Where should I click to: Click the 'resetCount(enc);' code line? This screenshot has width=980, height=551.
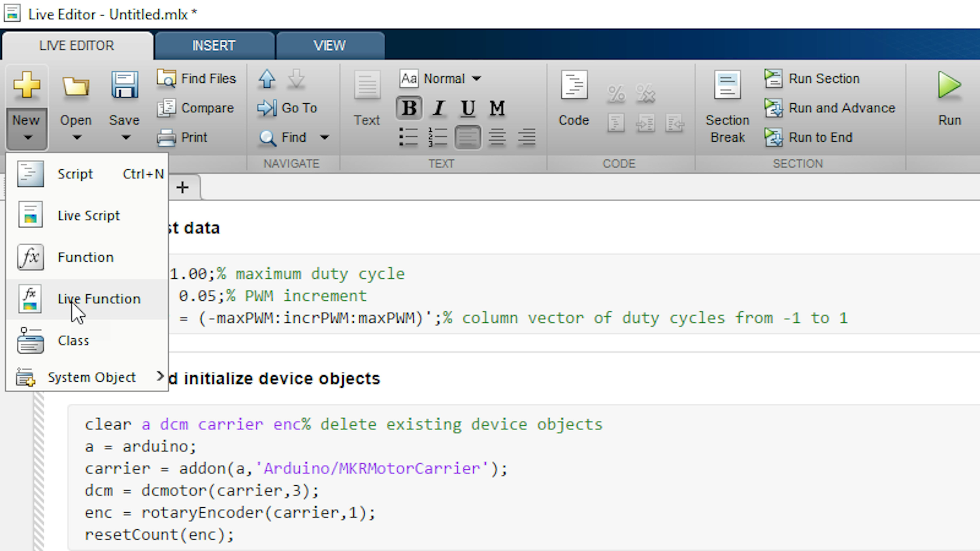(x=159, y=535)
